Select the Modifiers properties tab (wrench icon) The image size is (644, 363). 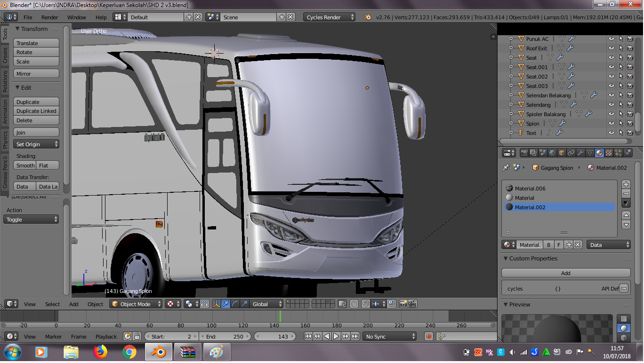click(x=581, y=152)
